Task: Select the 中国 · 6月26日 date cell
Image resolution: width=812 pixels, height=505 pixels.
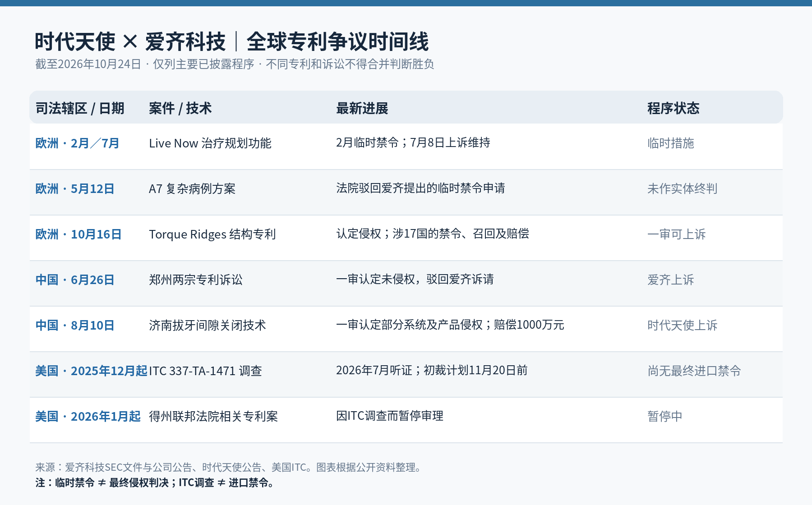Action: 75,280
